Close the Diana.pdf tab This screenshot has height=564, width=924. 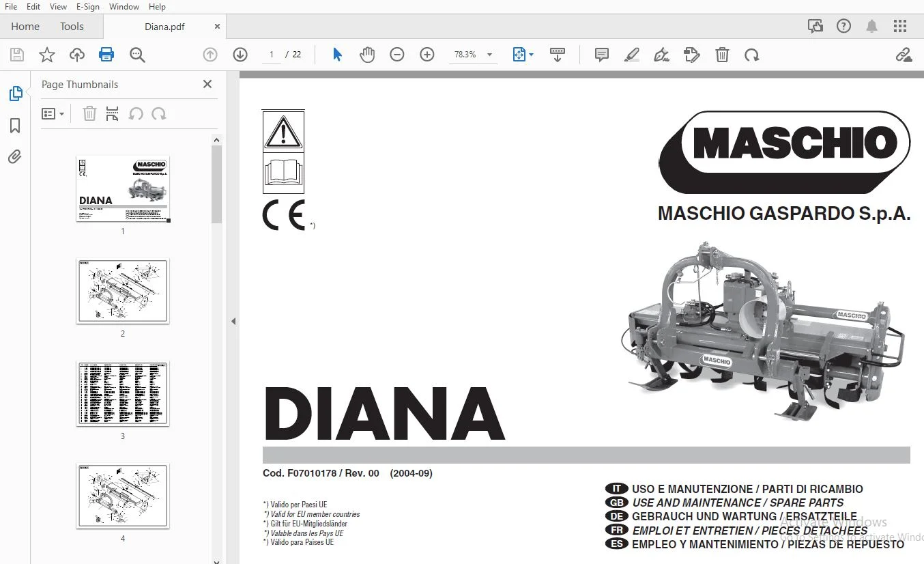(217, 27)
